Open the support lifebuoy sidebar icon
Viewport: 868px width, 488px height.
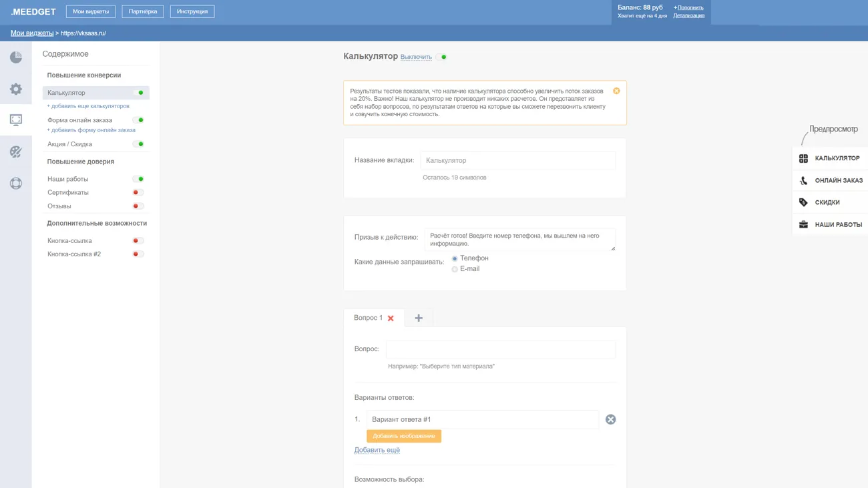pyautogui.click(x=16, y=184)
